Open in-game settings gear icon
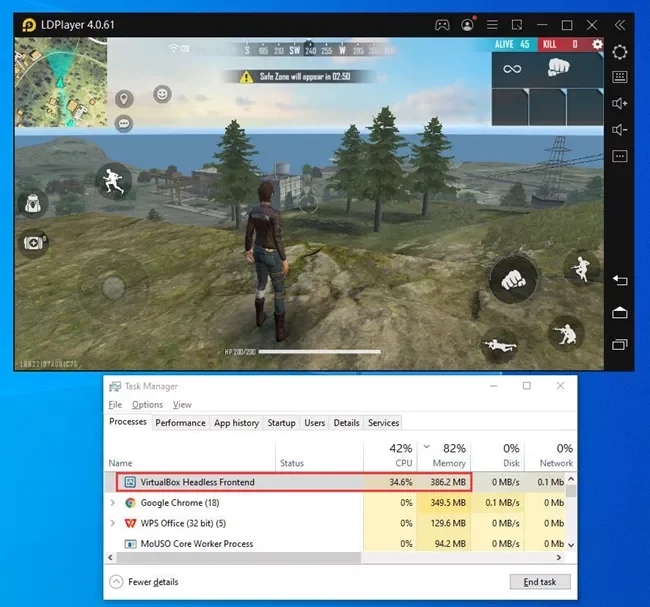The width and height of the screenshot is (650, 607). [597, 44]
